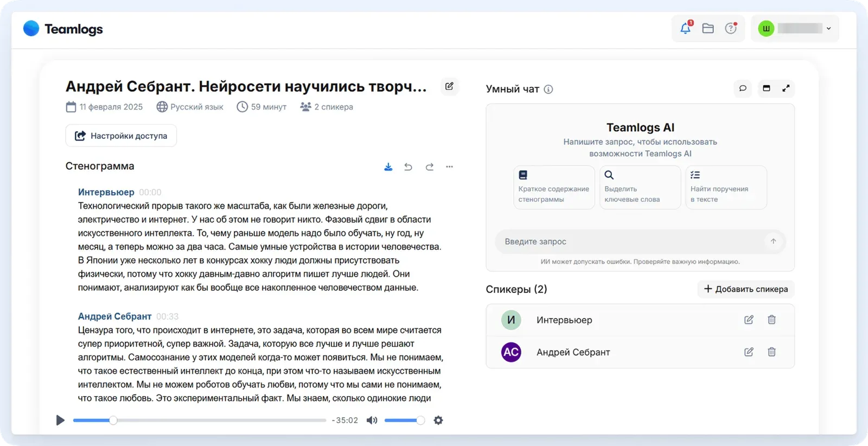The image size is (868, 446).
Task: Choose Найти поручения в тексте suggestion
Action: 726,187
